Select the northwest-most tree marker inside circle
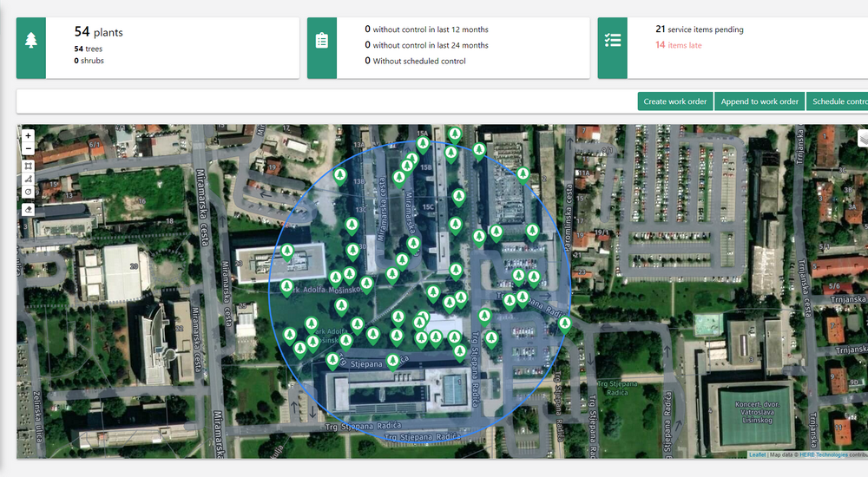 [340, 176]
